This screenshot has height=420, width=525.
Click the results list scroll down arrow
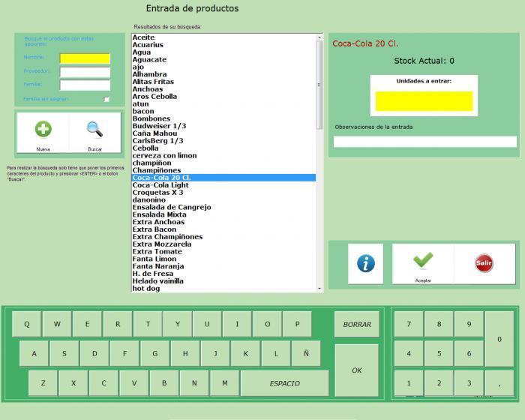[319, 289]
